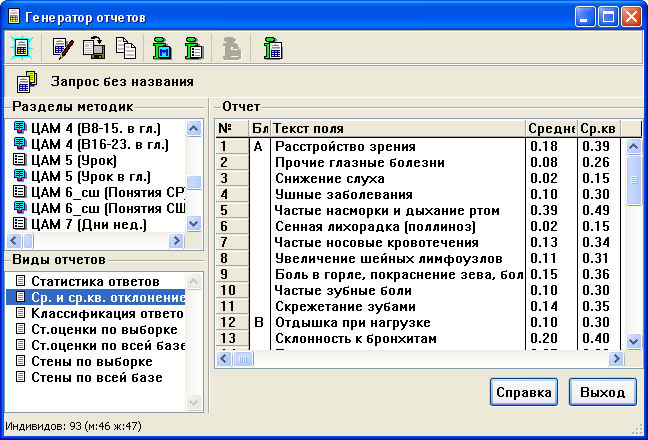Click the '№' column header

click(232, 129)
